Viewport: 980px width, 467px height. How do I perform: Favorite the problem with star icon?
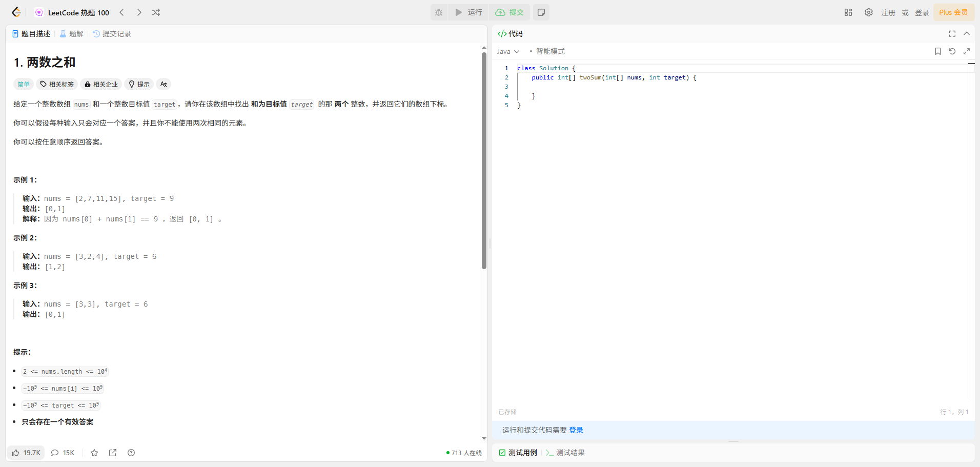(x=94, y=453)
